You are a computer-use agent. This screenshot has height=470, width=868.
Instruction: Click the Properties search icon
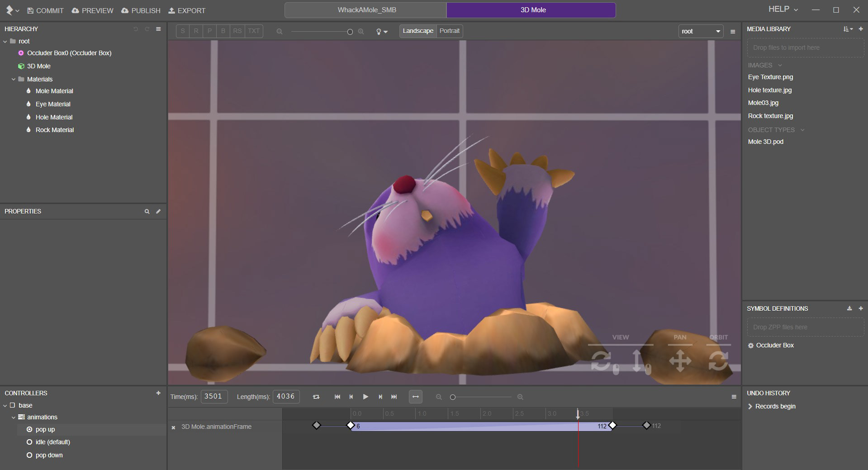(147, 211)
